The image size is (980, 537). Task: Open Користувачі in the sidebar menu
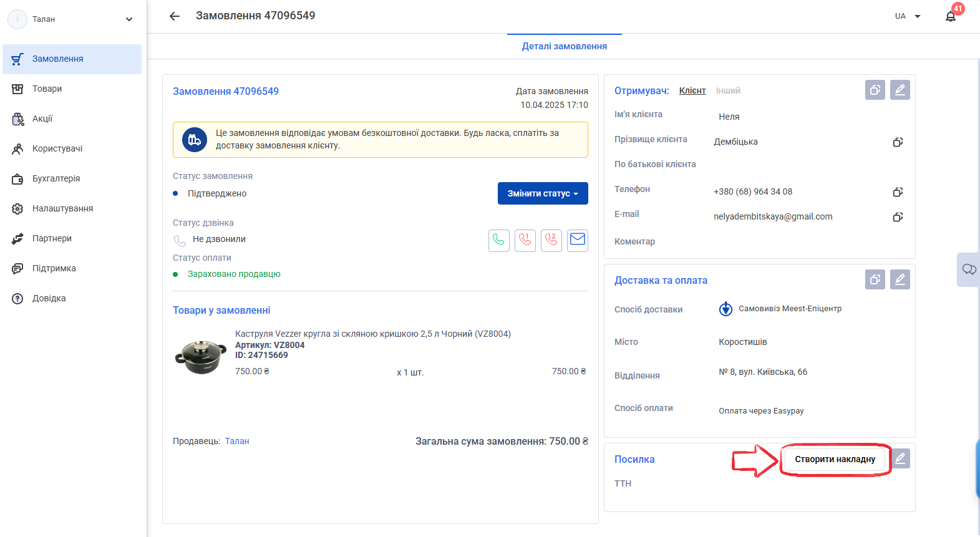[72, 148]
